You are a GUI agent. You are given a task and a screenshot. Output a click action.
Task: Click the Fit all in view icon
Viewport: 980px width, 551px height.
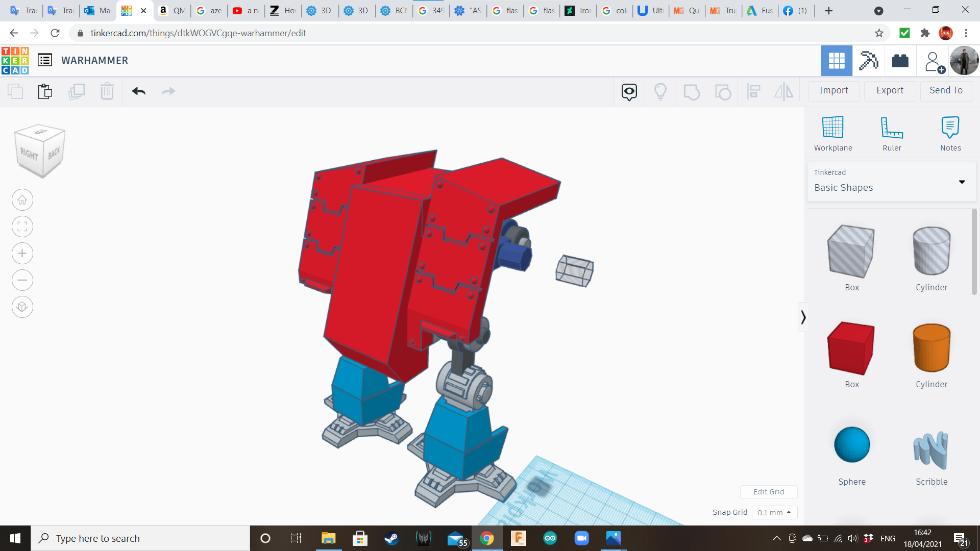pyautogui.click(x=22, y=227)
